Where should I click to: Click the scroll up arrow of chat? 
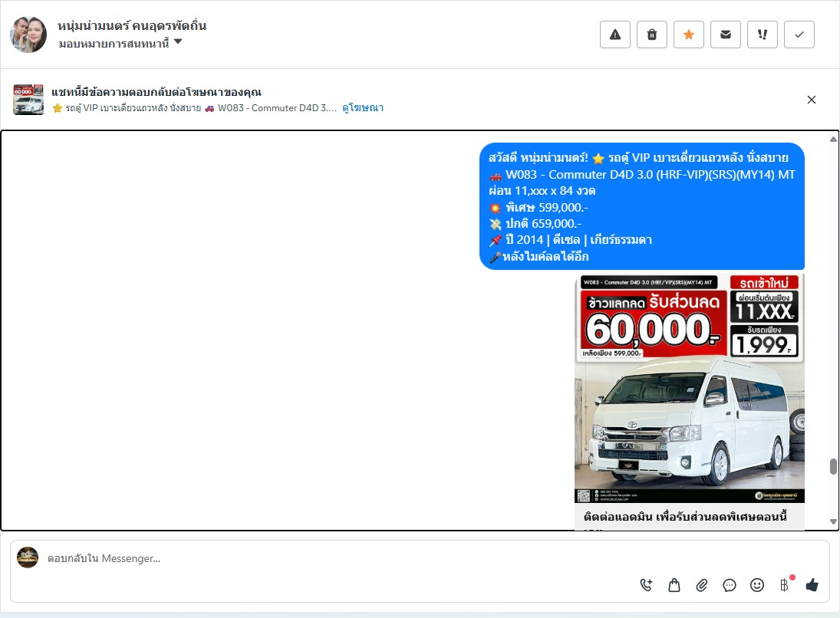click(833, 140)
